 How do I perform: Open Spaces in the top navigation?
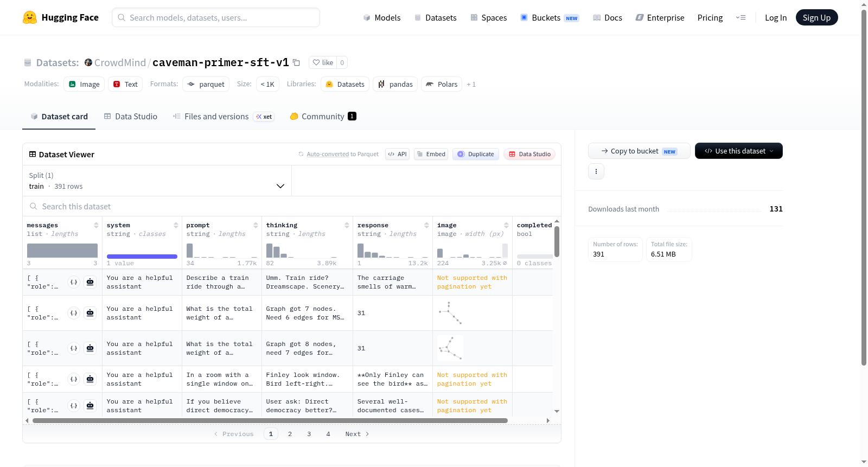pos(488,17)
